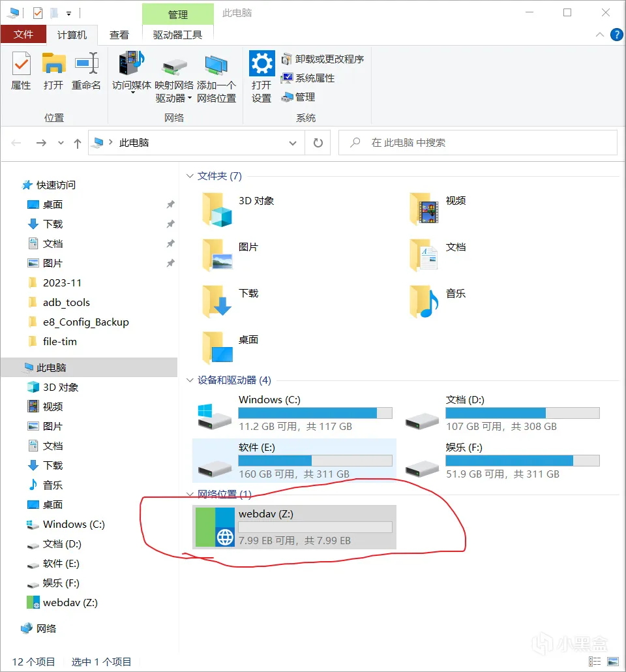Collapse the ribbon with chevron arrow
Screen dimensions: 626x672
click(x=600, y=35)
